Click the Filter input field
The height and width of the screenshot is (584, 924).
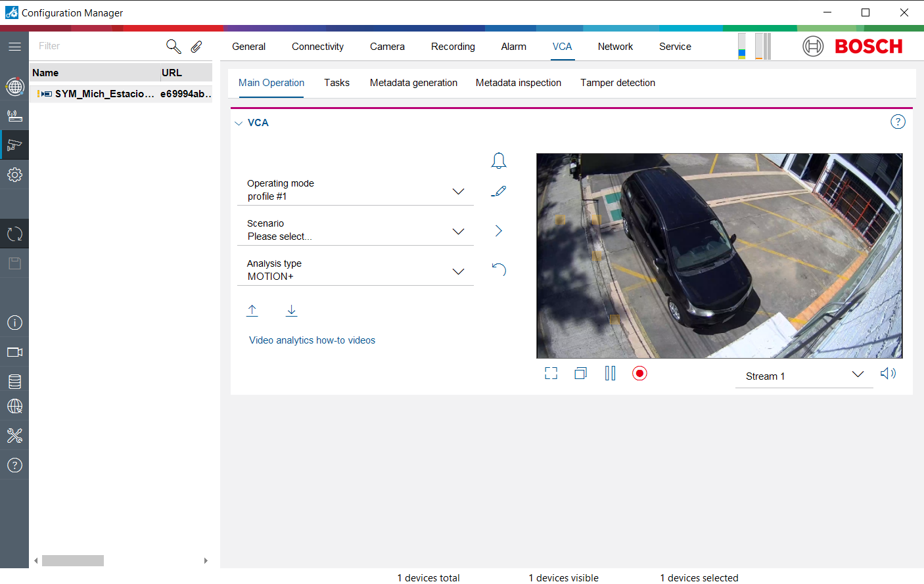point(99,46)
